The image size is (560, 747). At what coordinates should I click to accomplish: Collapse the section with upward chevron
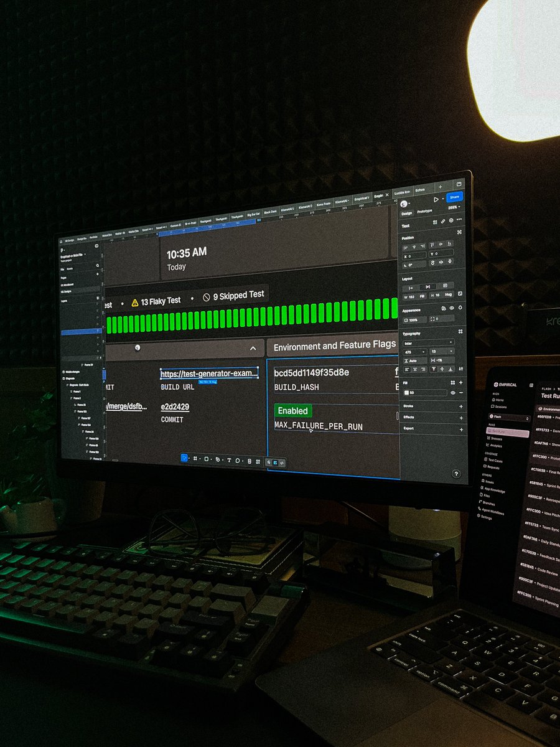253,349
